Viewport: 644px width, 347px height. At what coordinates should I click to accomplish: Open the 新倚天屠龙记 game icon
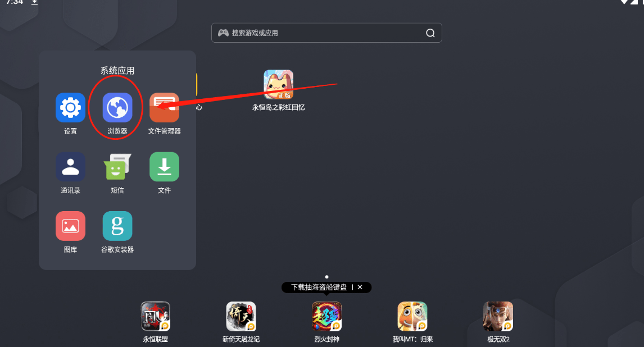tap(241, 316)
